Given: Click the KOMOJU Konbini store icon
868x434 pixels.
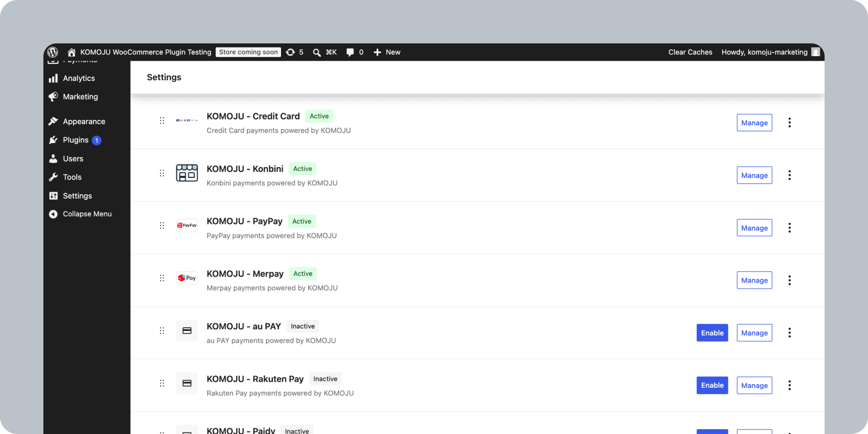Looking at the screenshot, I should [x=187, y=173].
